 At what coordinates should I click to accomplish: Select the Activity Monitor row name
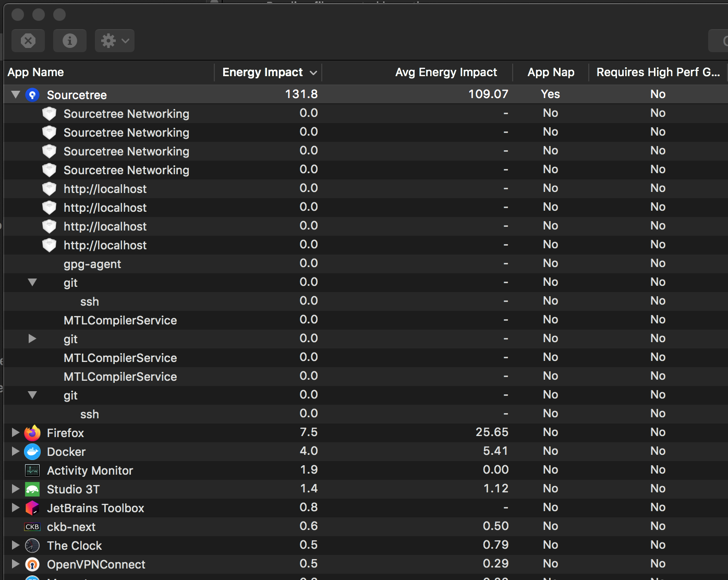coord(90,470)
